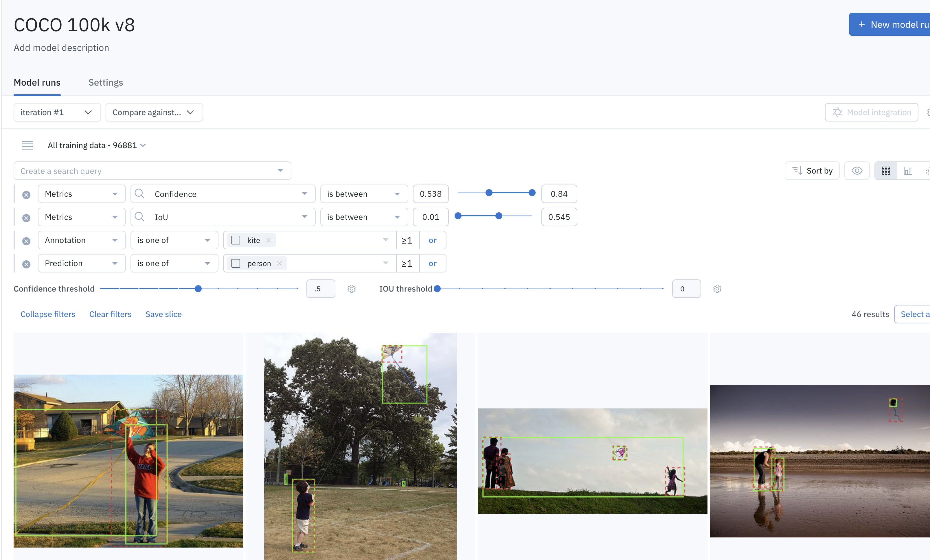
Task: Click the IoU threshold settings gear icon
Action: tap(717, 288)
